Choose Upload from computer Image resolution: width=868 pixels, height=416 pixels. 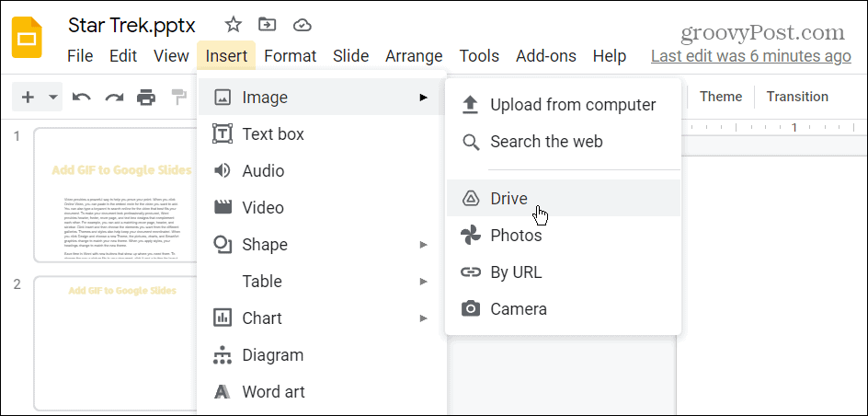563,105
